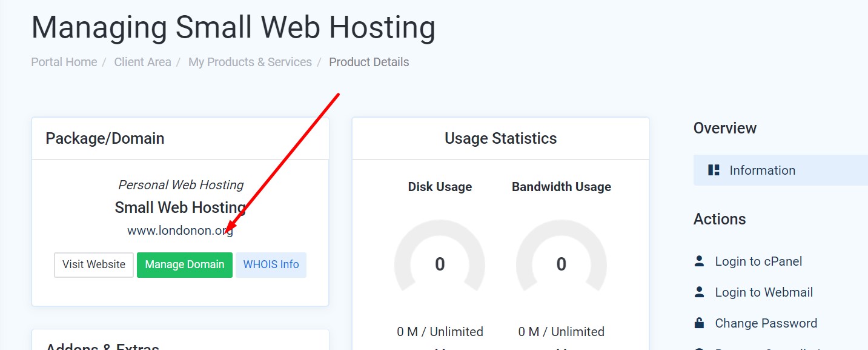Select the Information overview item
The width and height of the screenshot is (868, 350).
[781, 170]
